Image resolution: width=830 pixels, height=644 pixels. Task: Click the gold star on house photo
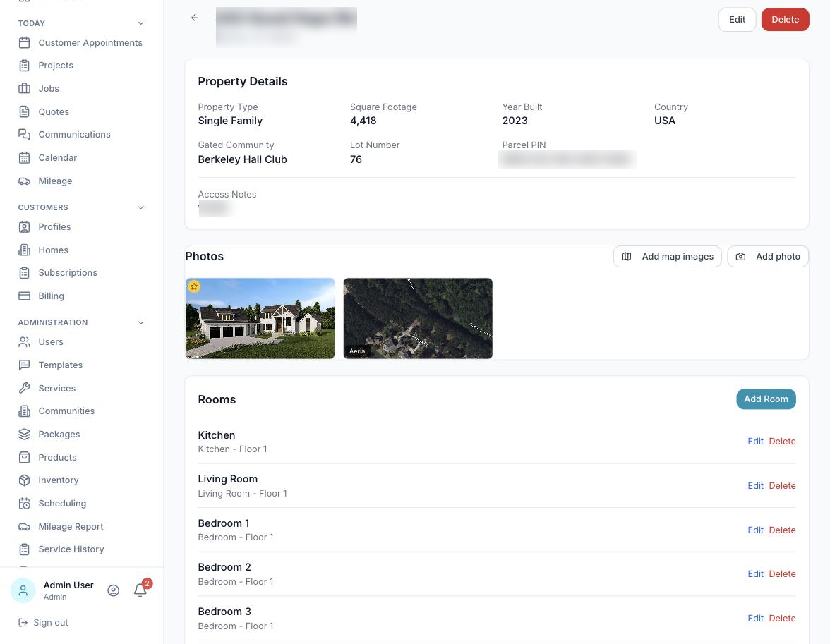(194, 287)
